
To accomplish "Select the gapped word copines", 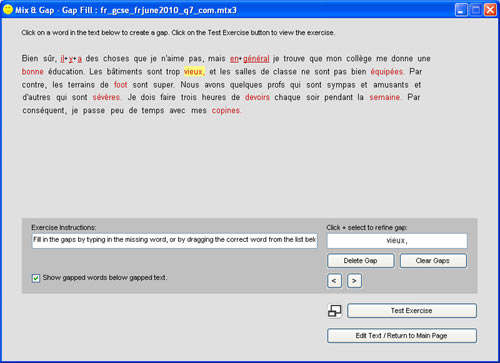I will point(226,110).
